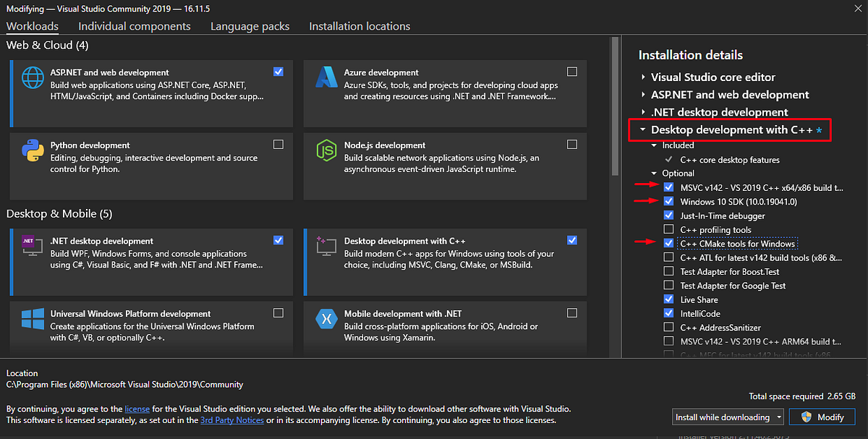Click the Modify button

821,417
